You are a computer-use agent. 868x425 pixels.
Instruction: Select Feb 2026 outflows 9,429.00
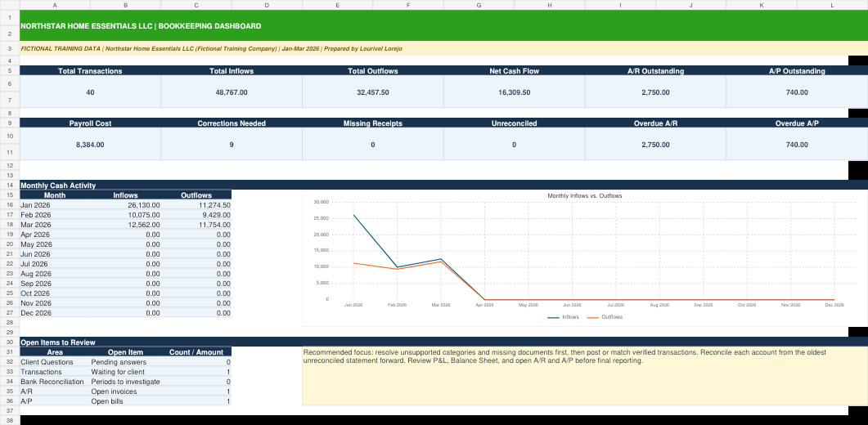point(196,215)
